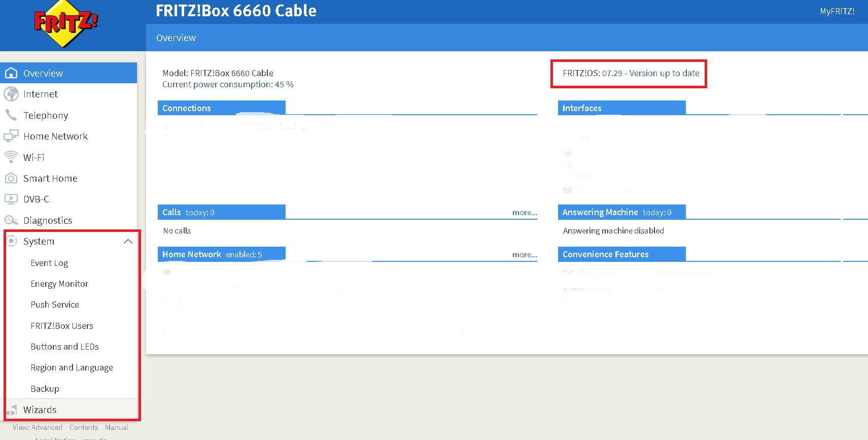868x440 pixels.
Task: Click the Overview house icon
Action: [x=11, y=73]
